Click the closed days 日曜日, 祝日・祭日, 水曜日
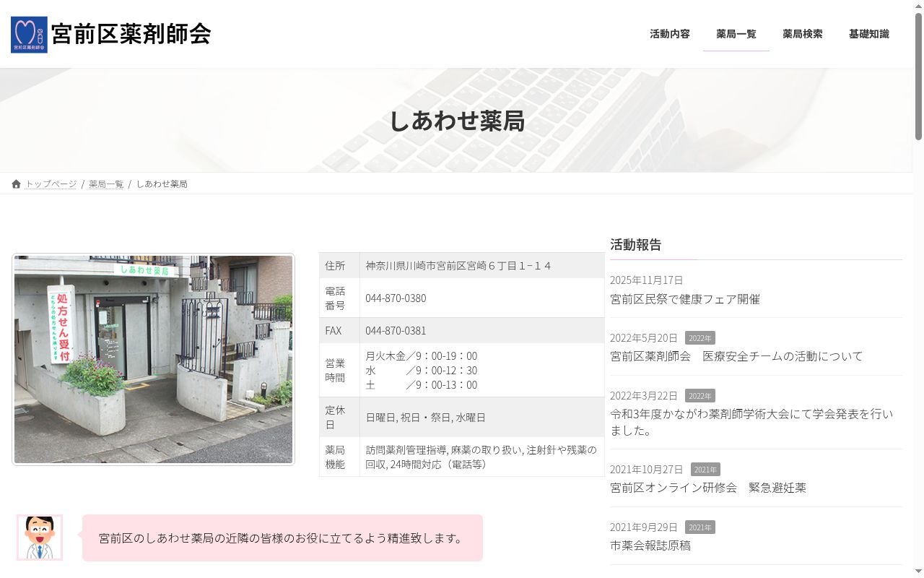The width and height of the screenshot is (924, 578). 426,418
